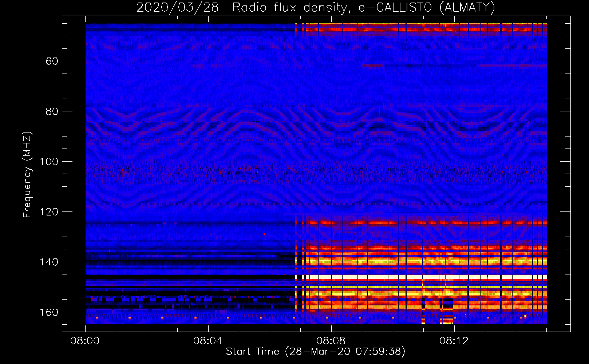589x364 pixels.
Task: Click the 'Start Time (28-Mar-20 07:59:38)' label
Action: (316, 352)
